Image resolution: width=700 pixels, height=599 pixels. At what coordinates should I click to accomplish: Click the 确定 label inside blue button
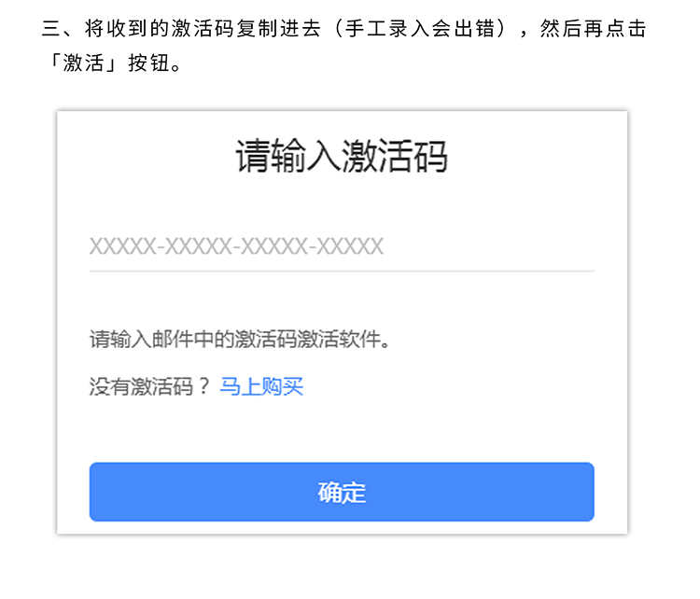[342, 493]
